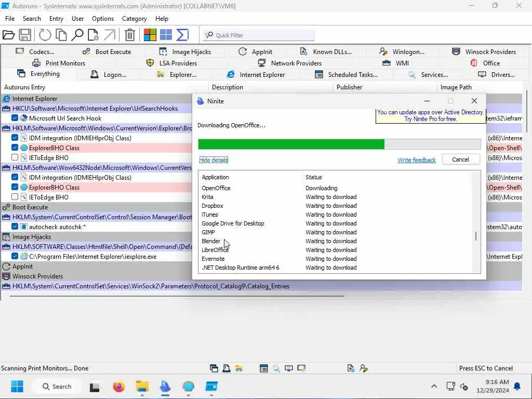The image size is (532, 399).
Task: Cancel the Ninite download
Action: [460, 159]
